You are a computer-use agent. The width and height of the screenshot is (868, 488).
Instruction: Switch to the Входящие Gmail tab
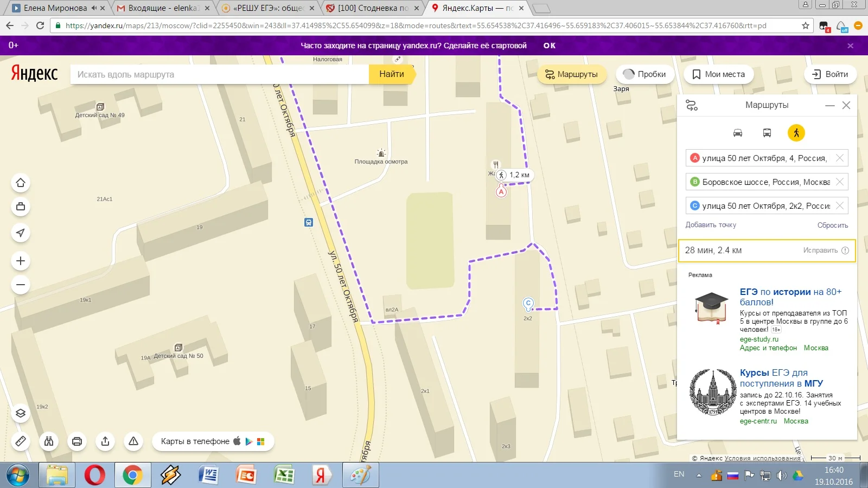coord(163,8)
